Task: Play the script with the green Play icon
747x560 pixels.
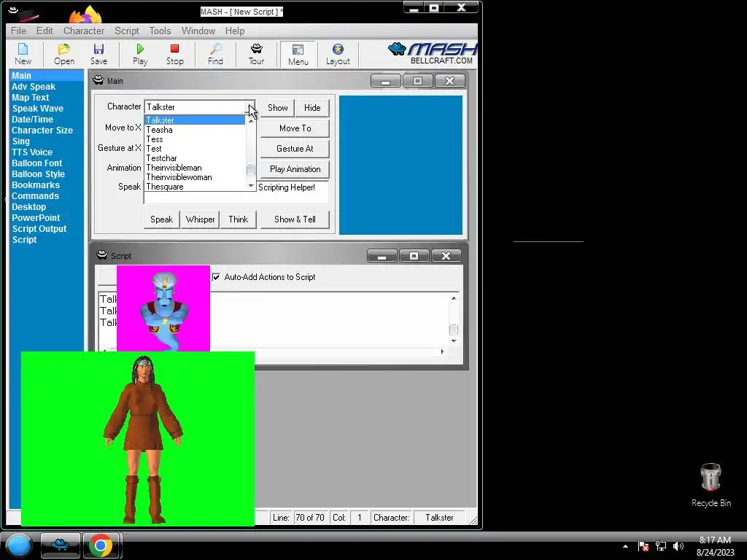Action: click(140, 54)
